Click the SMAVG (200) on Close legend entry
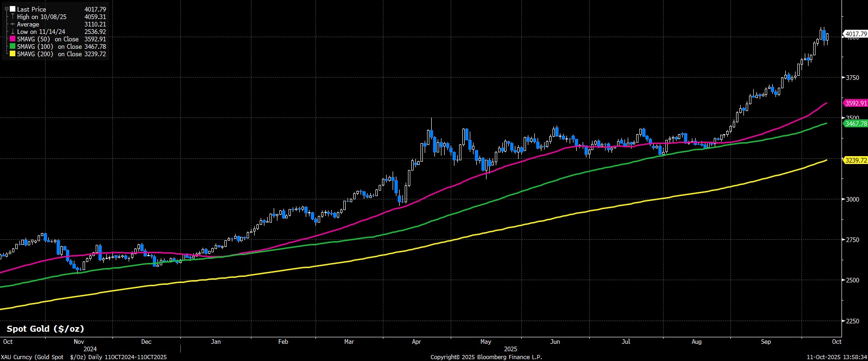The image size is (868, 361). tap(49, 54)
